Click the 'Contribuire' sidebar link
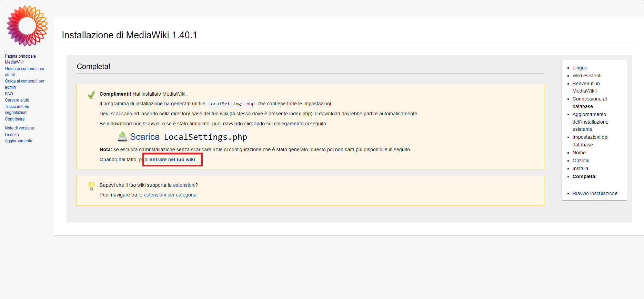644x299 pixels. (x=15, y=119)
